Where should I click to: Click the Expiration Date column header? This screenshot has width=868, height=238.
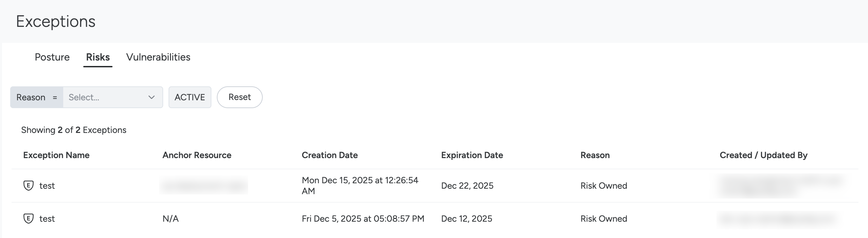coord(472,155)
